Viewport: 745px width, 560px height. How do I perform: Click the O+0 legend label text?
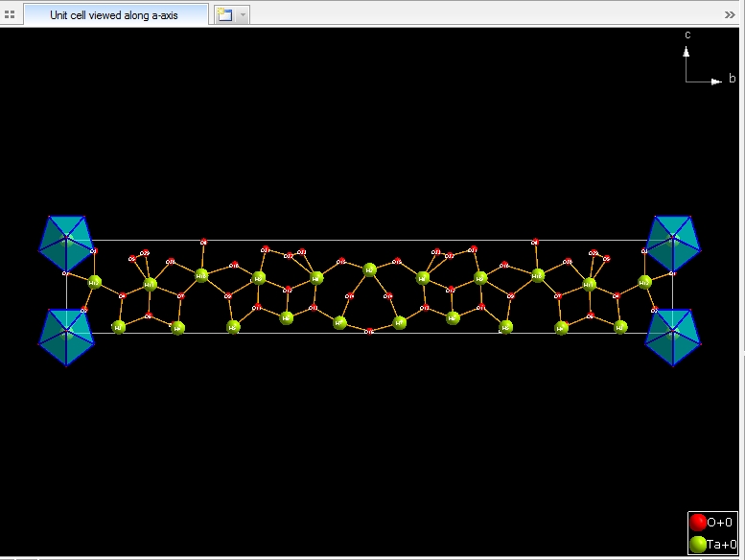point(720,523)
